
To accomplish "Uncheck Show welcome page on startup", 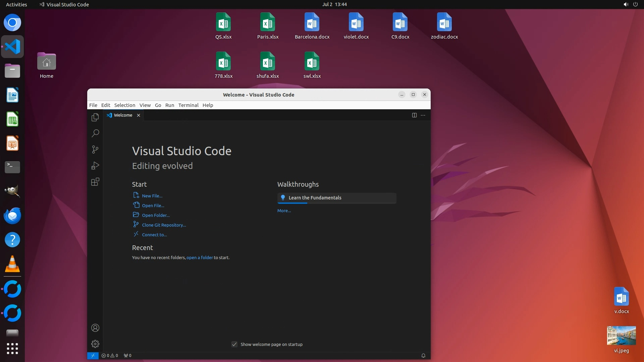I will pos(234,344).
